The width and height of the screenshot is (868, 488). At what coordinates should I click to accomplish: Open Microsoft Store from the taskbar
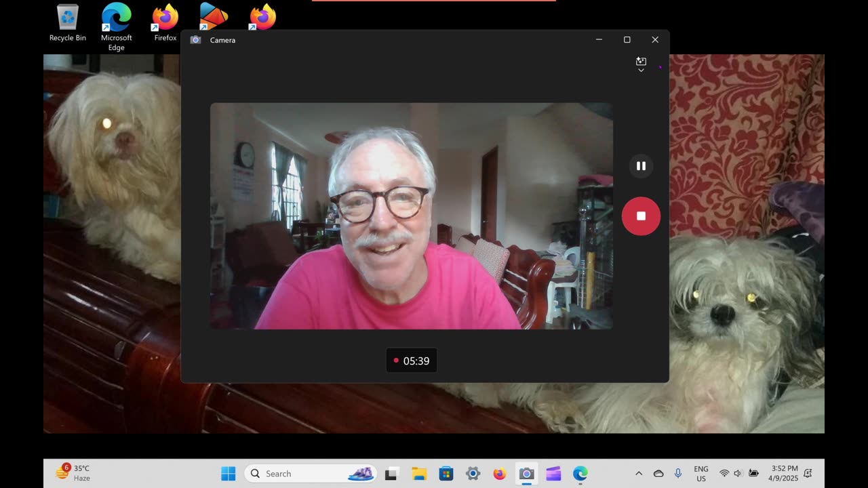coord(446,474)
